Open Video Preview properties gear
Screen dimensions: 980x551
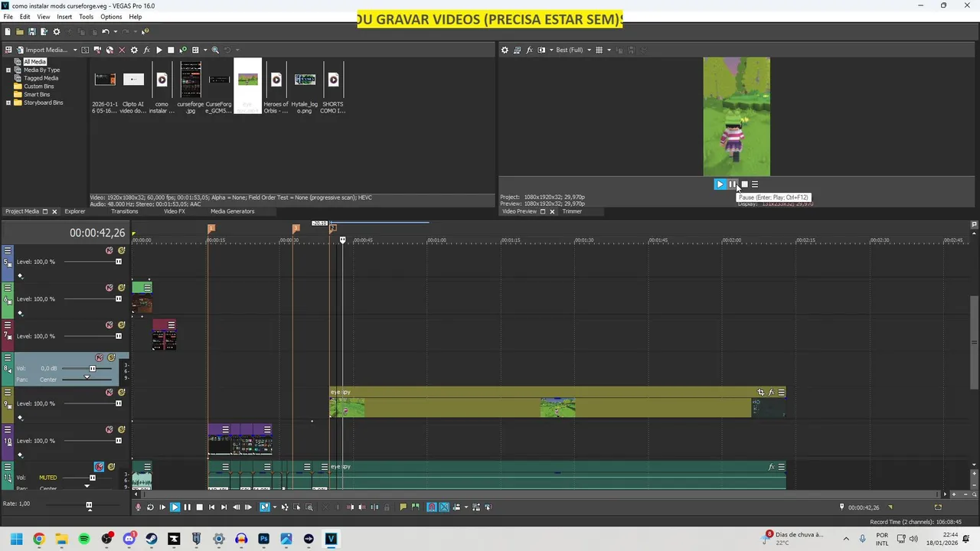[505, 50]
